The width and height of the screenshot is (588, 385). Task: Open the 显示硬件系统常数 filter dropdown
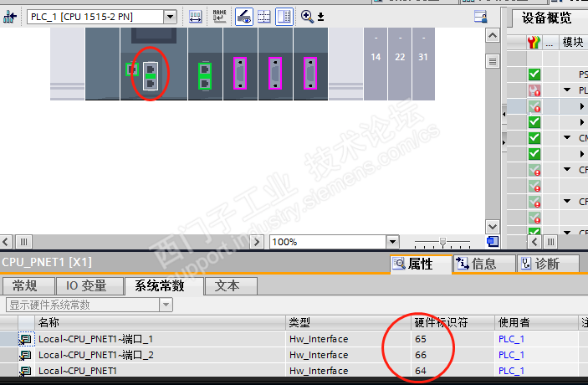click(x=166, y=305)
